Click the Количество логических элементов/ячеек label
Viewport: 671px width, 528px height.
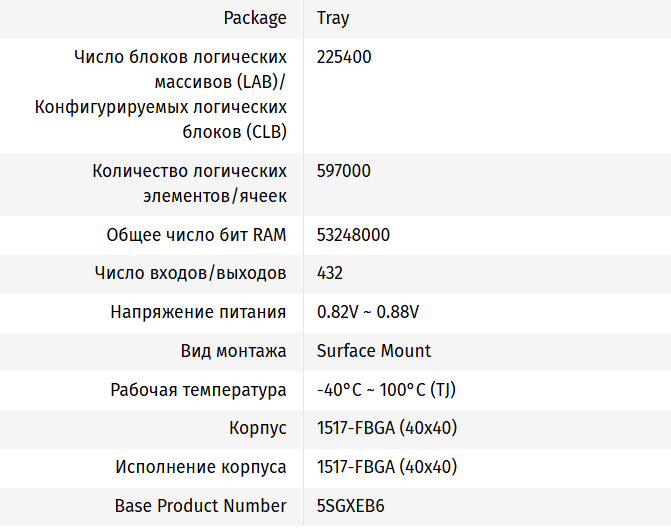tap(190, 183)
